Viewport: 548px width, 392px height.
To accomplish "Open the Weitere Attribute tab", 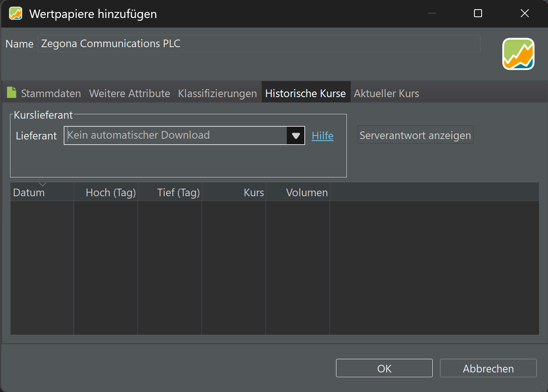I will tap(130, 94).
